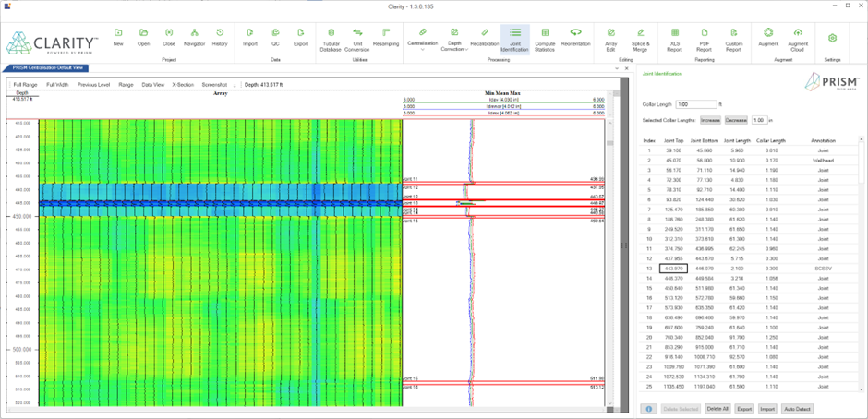Open the view tab list dropdown arrow
868x419 pixels.
(x=617, y=68)
